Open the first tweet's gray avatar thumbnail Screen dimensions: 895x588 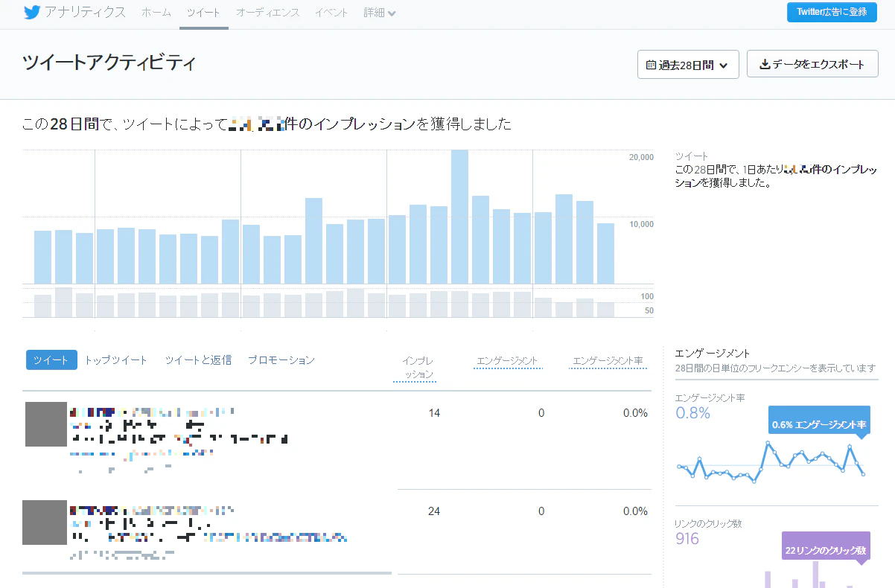[x=46, y=424]
